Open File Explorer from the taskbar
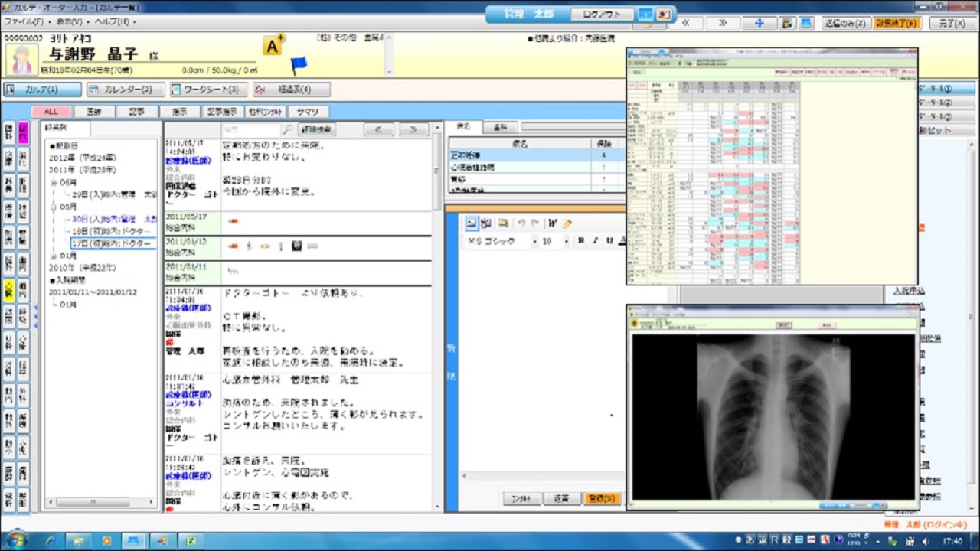This screenshot has width=980, height=551. 79,541
